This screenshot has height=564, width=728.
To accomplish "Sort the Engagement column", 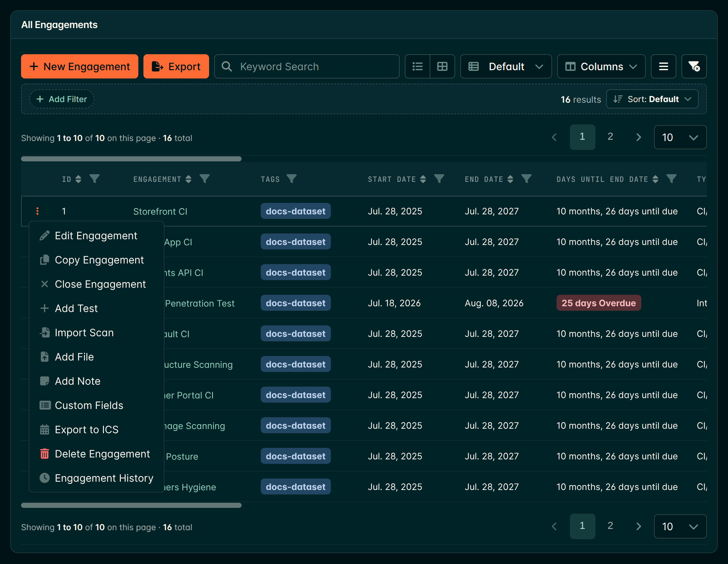I will tap(188, 179).
